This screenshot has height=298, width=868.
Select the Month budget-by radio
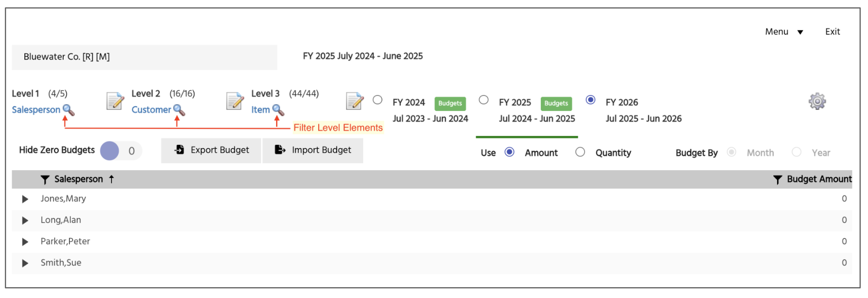point(732,152)
